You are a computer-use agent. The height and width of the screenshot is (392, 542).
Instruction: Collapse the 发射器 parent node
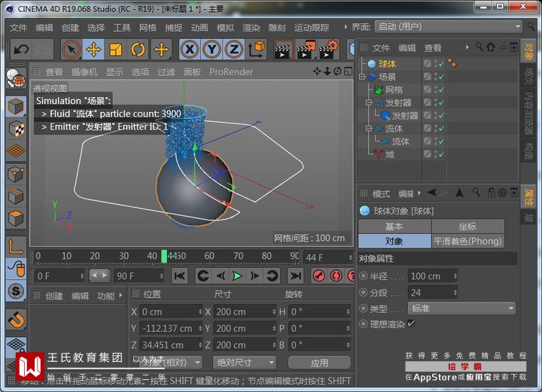[369, 102]
